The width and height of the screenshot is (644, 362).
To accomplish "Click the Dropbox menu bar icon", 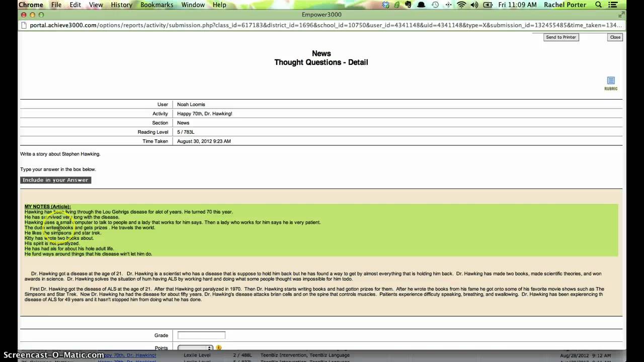I will coord(386,5).
